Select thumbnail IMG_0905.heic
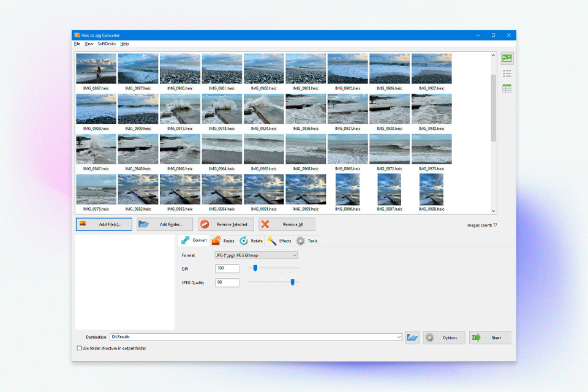Viewport: 588px width, 392px height. [348, 69]
